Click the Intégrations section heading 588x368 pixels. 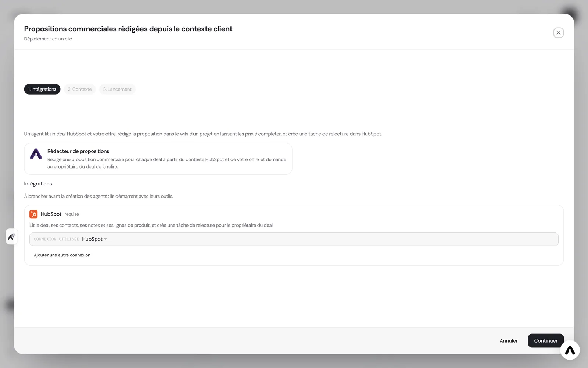pos(38,184)
